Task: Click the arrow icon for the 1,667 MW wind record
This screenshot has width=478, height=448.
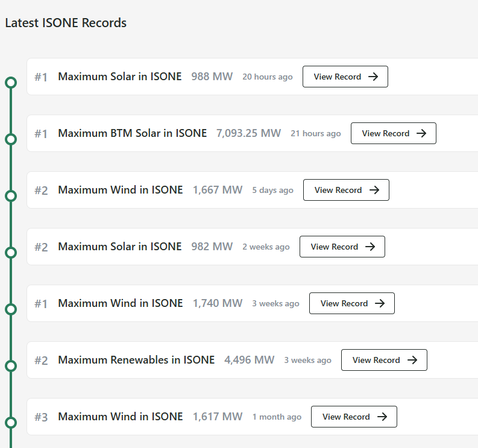Action: coord(374,190)
